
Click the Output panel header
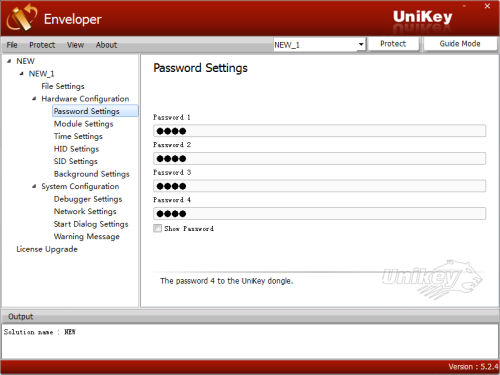pos(250,316)
